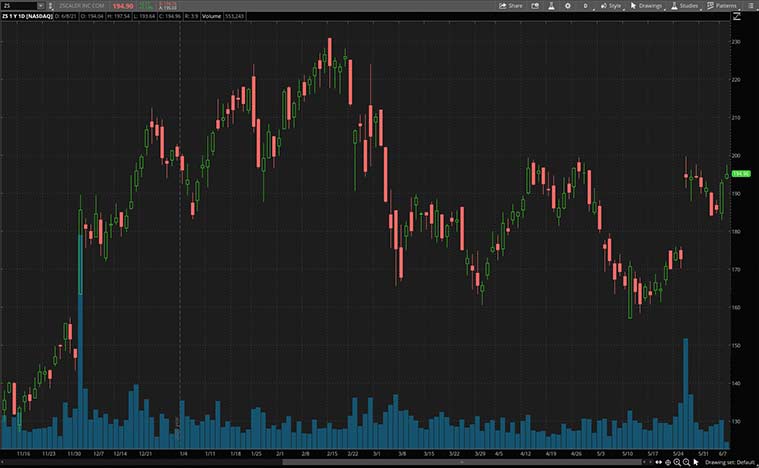Image resolution: width=759 pixels, height=468 pixels.
Task: Click the hamburger menu icon at top right
Action: (x=751, y=6)
